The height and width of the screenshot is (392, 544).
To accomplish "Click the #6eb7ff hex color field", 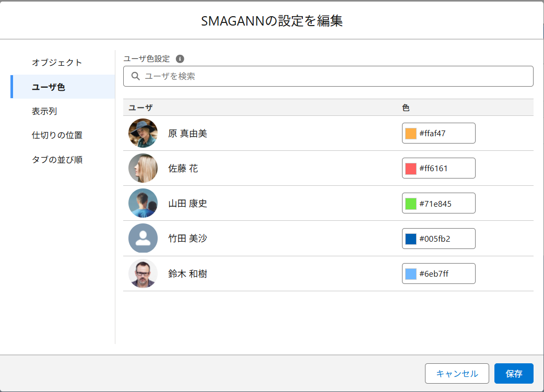I will coord(445,274).
